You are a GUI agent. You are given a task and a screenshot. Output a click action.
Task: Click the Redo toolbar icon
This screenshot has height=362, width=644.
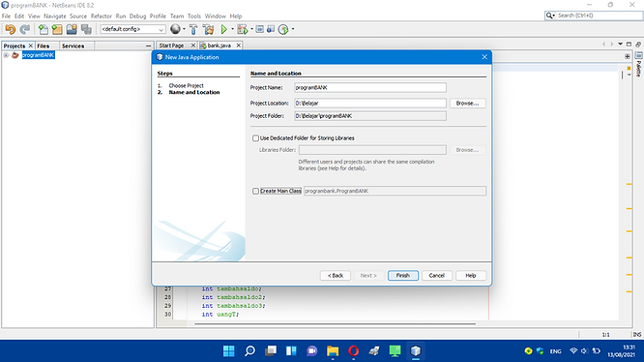click(x=24, y=29)
